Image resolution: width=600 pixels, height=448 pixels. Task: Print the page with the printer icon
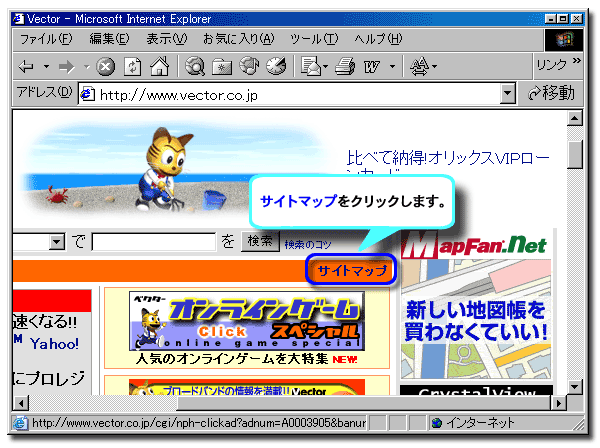pos(345,66)
